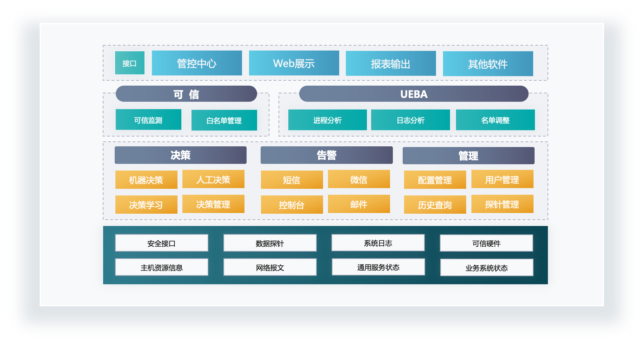Select the 管控中心 block
644x346 pixels.
tap(197, 63)
